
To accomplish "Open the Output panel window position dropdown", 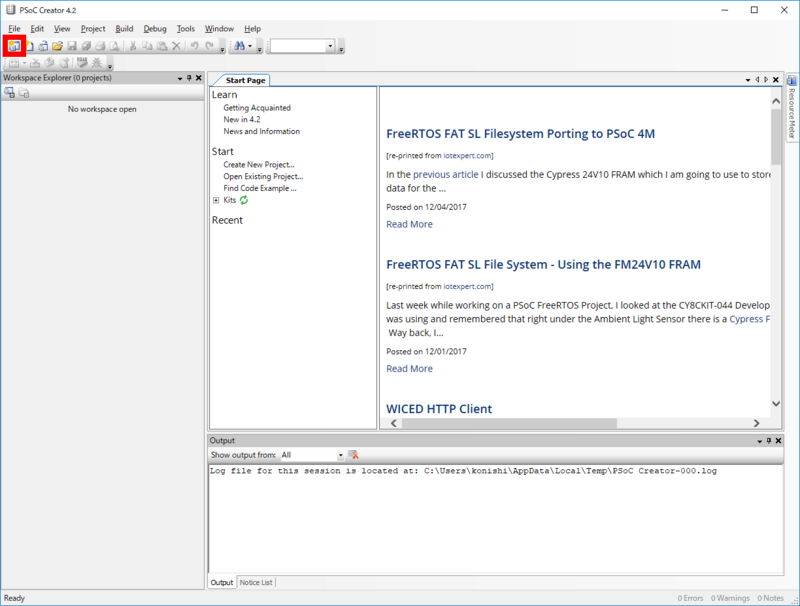I will point(760,441).
